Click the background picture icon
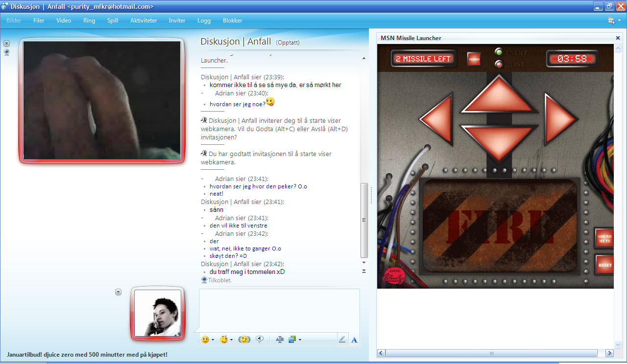 click(x=292, y=340)
